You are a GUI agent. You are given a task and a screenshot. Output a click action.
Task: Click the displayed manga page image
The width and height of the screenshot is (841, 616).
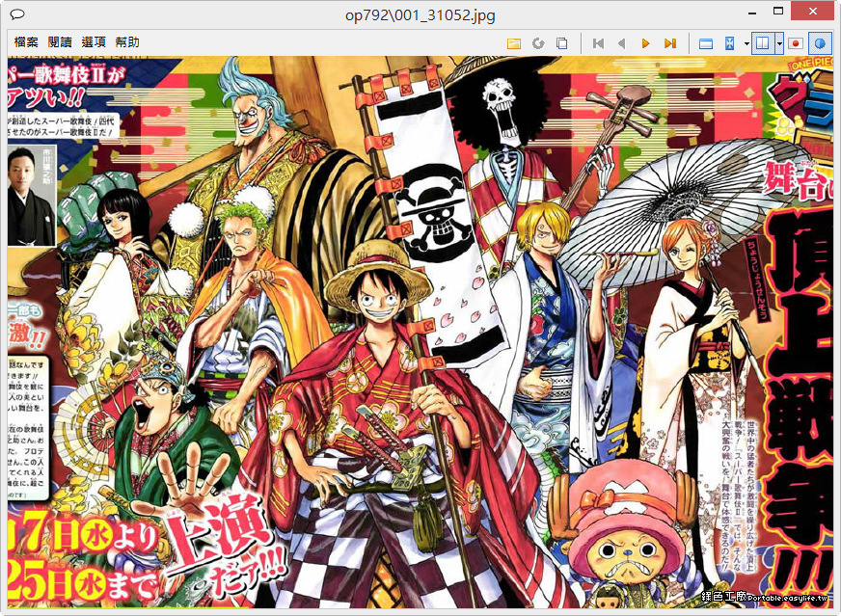click(x=420, y=332)
